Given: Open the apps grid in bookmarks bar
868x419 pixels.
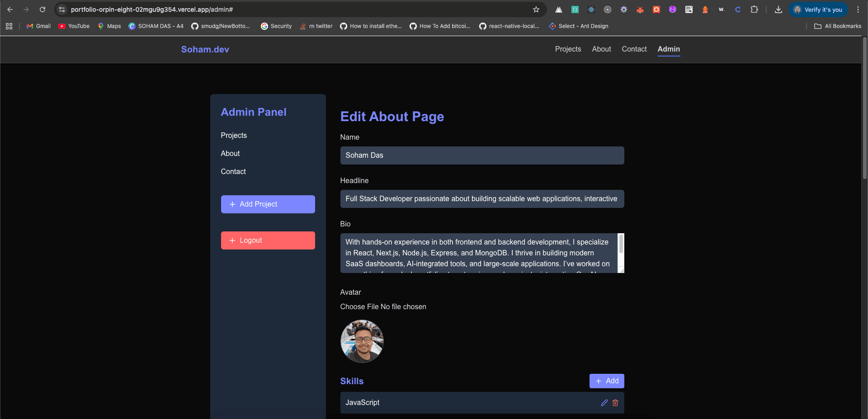Looking at the screenshot, I should coord(9,26).
